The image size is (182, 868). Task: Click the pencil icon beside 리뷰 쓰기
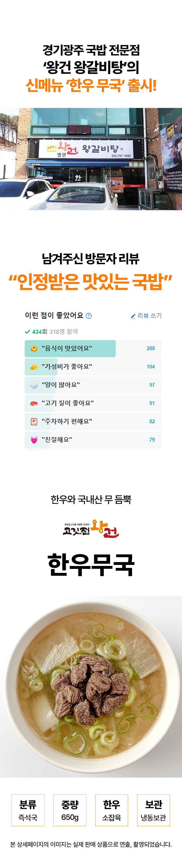pos(133,316)
